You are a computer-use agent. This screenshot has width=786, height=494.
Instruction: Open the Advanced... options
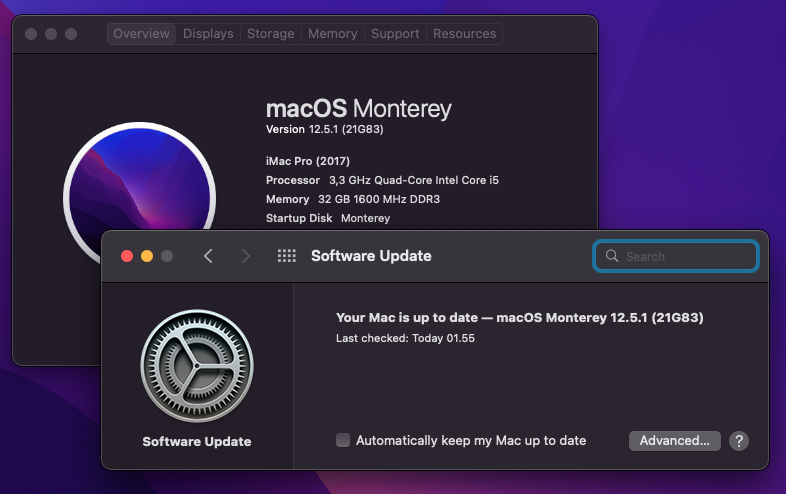tap(675, 441)
